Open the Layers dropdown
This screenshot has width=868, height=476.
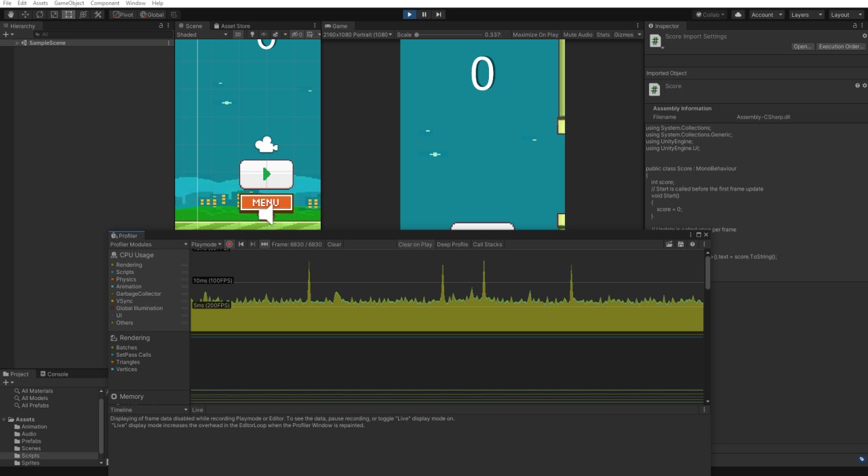point(806,14)
